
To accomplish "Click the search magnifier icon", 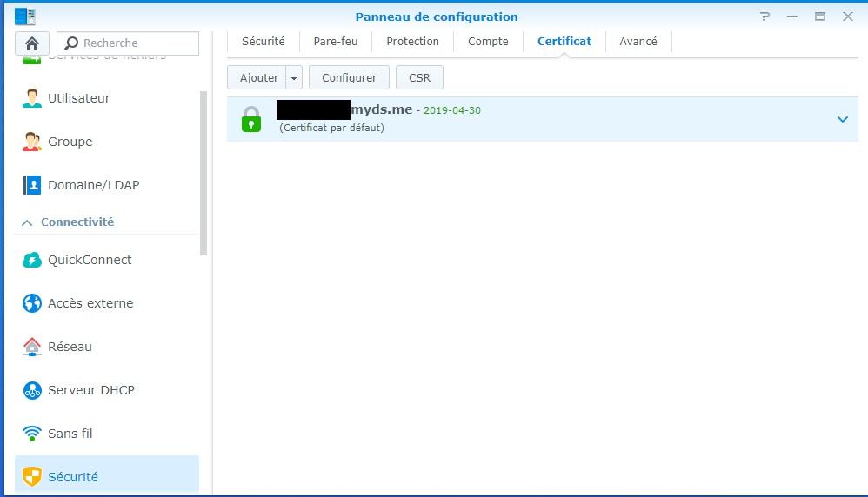I will point(71,43).
